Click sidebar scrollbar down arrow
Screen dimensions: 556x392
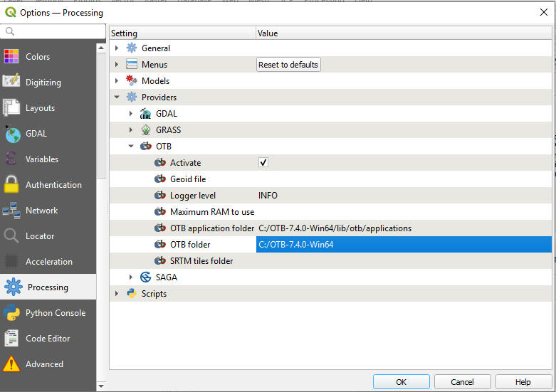(x=101, y=386)
